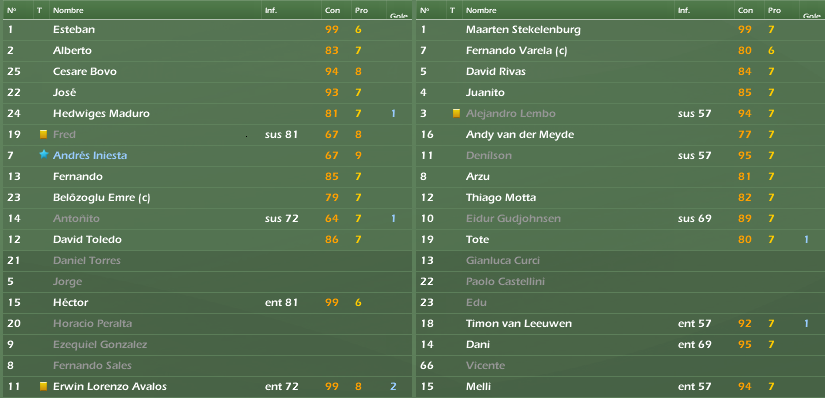Screen dimensions: 825x398
Task: Select greyed-out player Gianluca Curci
Action: pyautogui.click(x=503, y=261)
